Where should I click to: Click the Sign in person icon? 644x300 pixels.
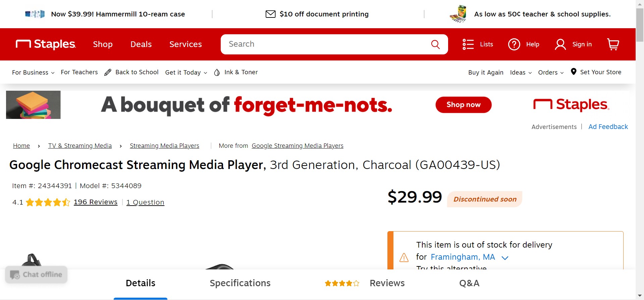coord(560,44)
